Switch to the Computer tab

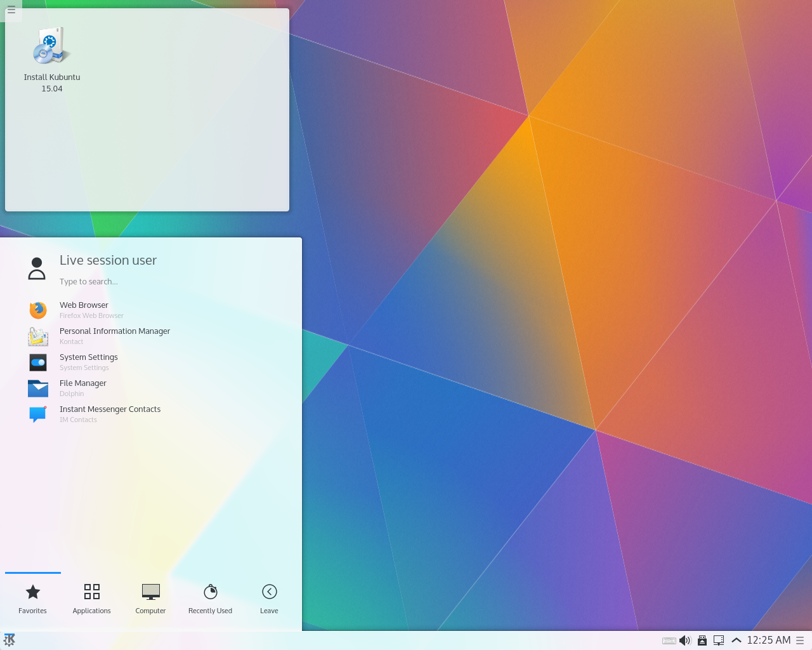pyautogui.click(x=151, y=600)
